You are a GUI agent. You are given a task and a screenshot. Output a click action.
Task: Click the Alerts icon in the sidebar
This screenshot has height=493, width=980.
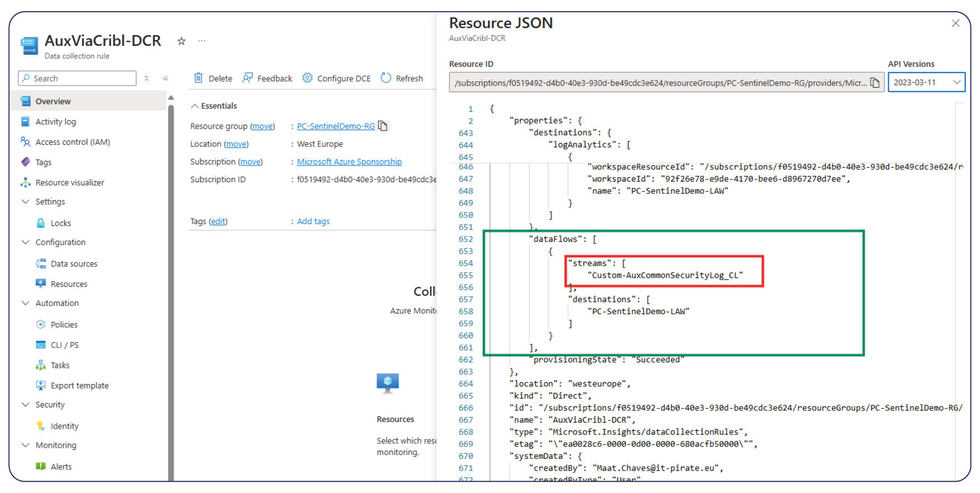[x=41, y=466]
